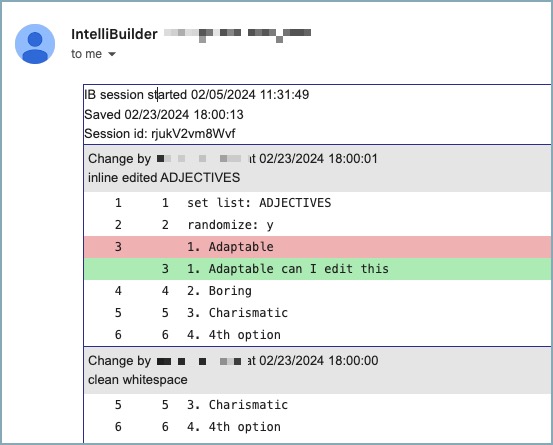Click the 'inline edited ADJECTIVES' change header
Image resolution: width=553 pixels, height=445 pixels.
[x=164, y=178]
